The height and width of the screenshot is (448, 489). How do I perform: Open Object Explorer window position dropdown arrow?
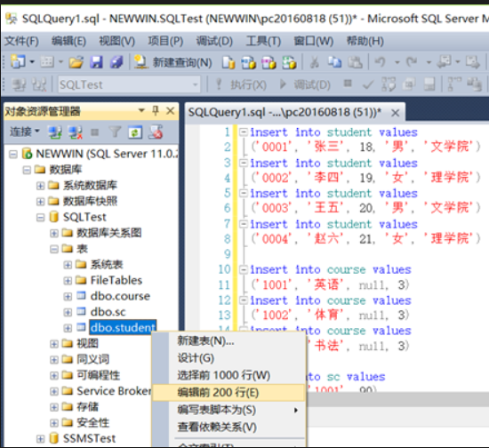[141, 110]
